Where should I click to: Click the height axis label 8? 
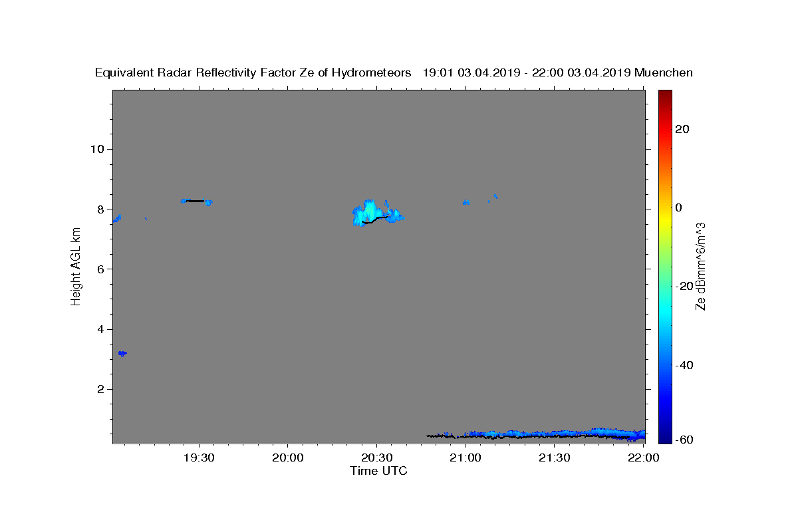pyautogui.click(x=100, y=209)
